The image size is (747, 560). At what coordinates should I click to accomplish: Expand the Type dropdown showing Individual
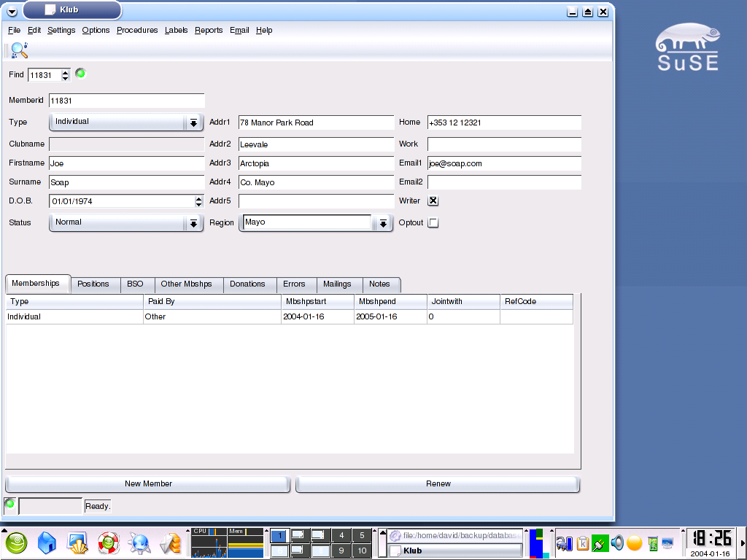click(193, 122)
